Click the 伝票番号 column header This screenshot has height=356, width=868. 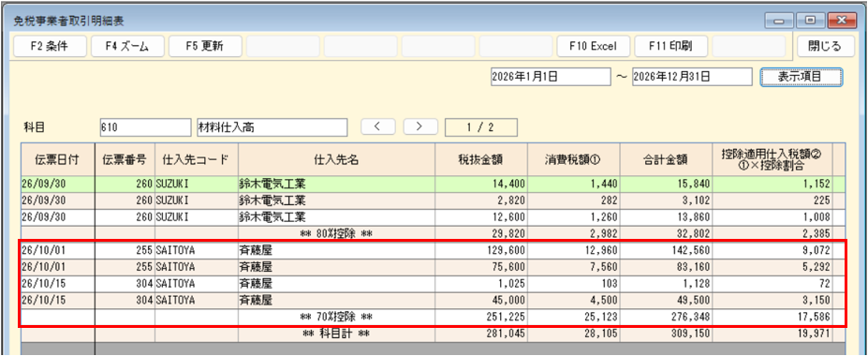pyautogui.click(x=125, y=159)
